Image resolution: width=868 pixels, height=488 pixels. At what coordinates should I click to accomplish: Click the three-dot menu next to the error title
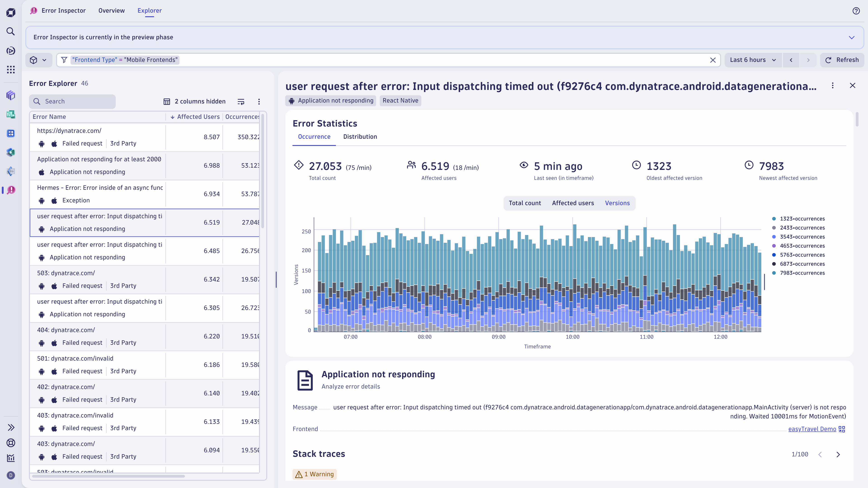point(833,86)
